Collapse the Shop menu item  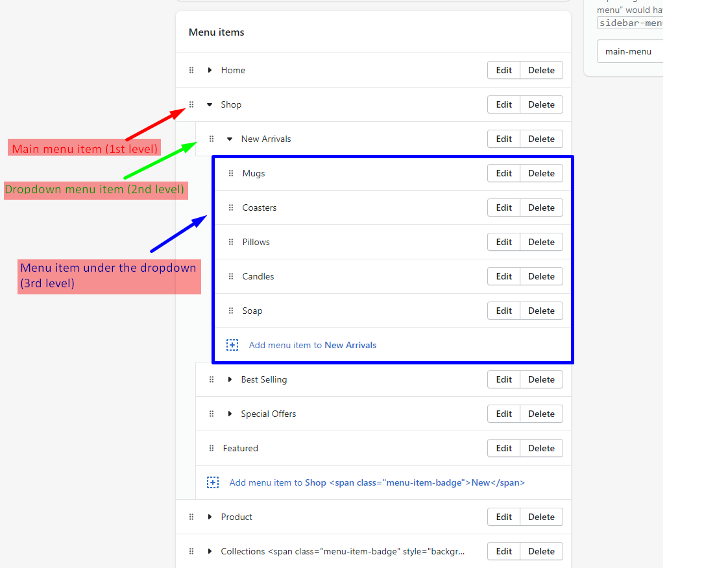pyautogui.click(x=210, y=104)
